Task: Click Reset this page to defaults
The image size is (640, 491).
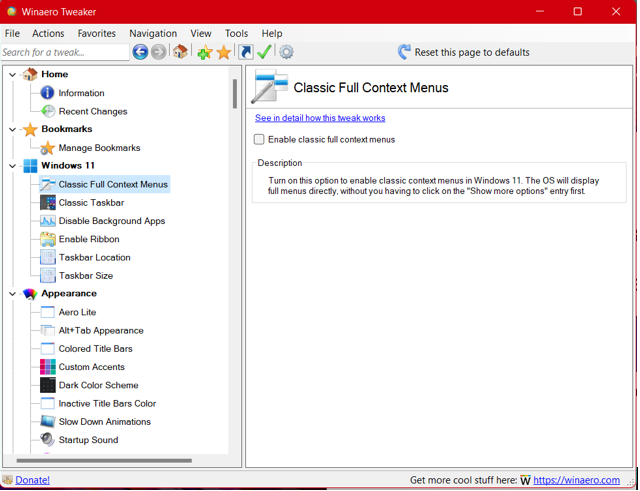Action: 472,52
